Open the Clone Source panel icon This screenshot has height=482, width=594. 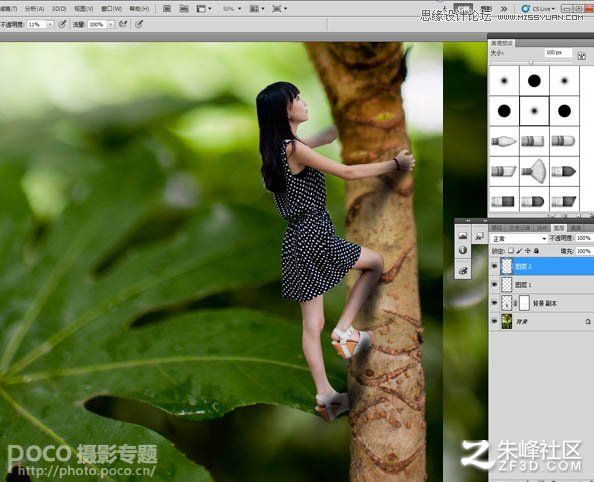point(463,271)
